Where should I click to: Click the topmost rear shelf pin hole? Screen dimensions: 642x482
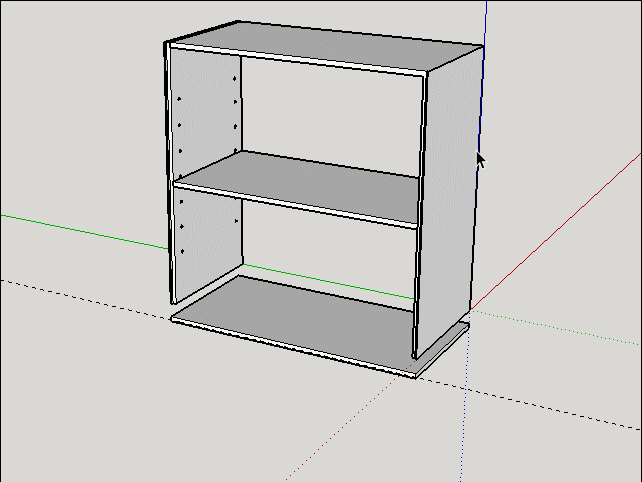[x=235, y=78]
